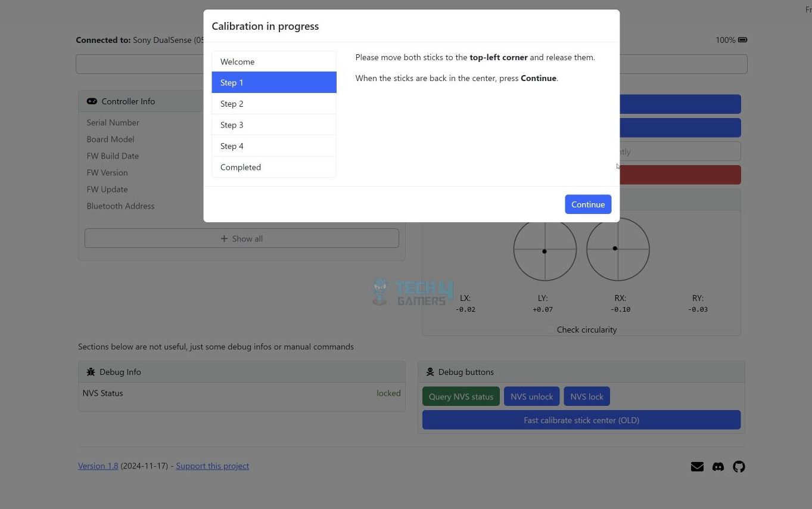Click the 100% battery percentage text
The height and width of the screenshot is (509, 812).
(x=725, y=40)
